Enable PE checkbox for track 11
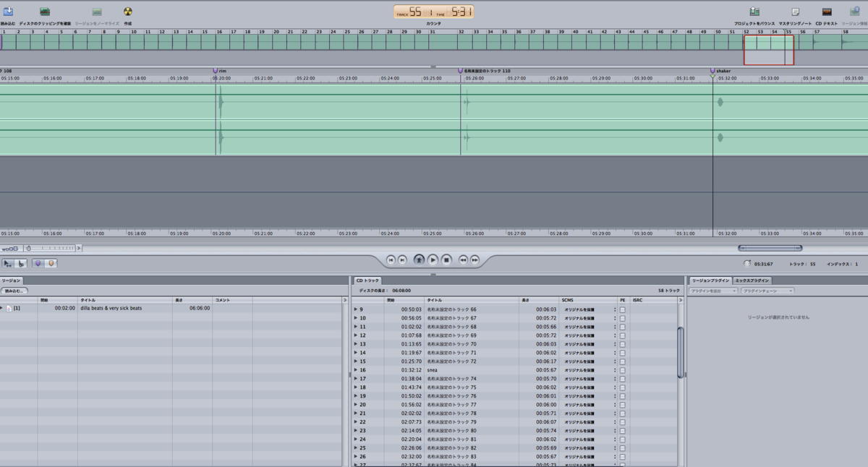 622,327
